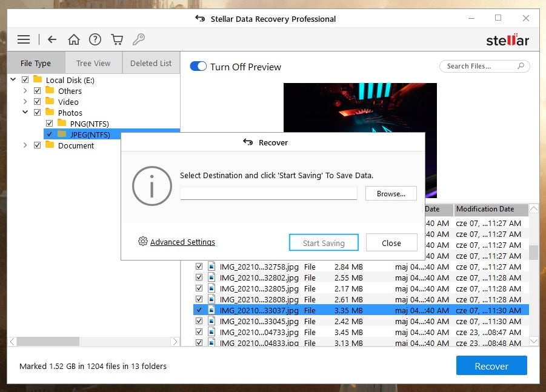Collapse the Photos folder node
The image size is (546, 392).
coord(25,112)
